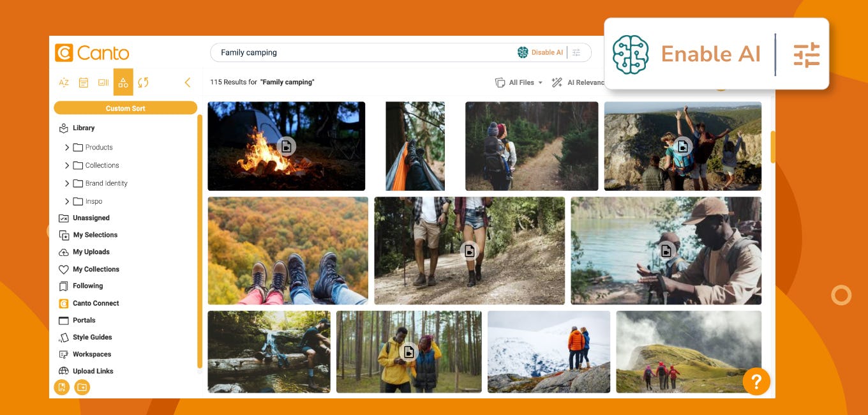Open the All Files dropdown

pyautogui.click(x=519, y=82)
